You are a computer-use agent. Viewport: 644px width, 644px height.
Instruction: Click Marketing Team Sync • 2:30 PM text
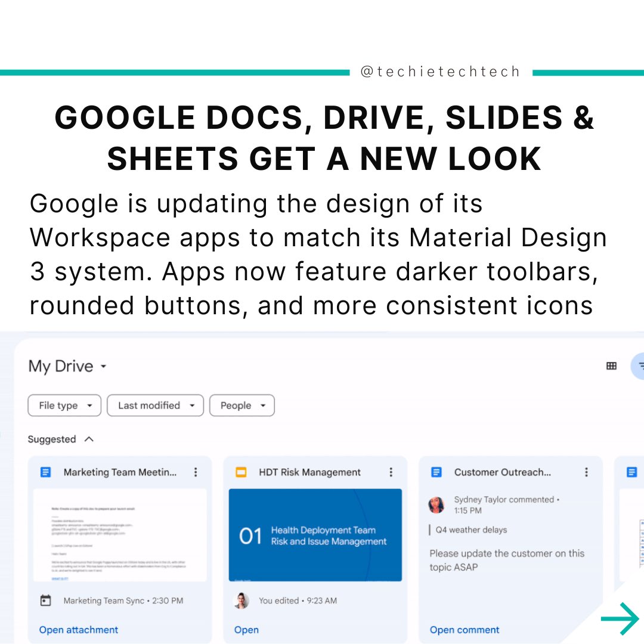123,600
